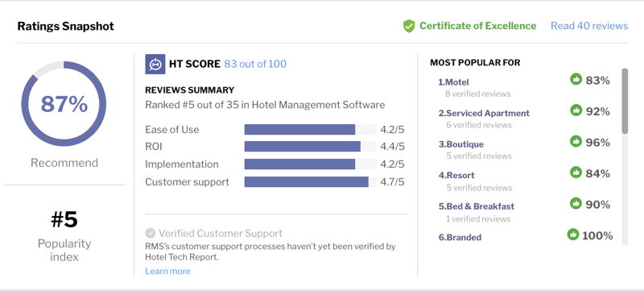This screenshot has height=291, width=644.
Task: Click the 100% Branded percentage
Action: click(x=597, y=235)
